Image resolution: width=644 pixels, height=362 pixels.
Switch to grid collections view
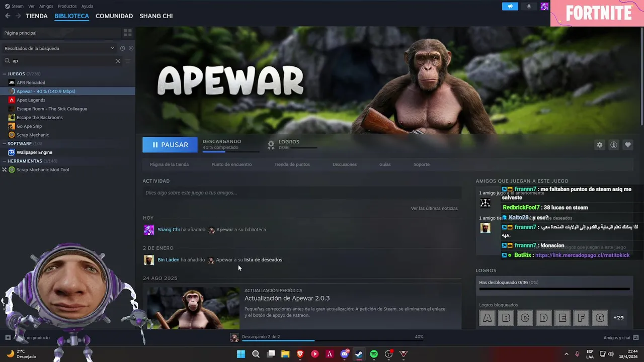pyautogui.click(x=128, y=33)
